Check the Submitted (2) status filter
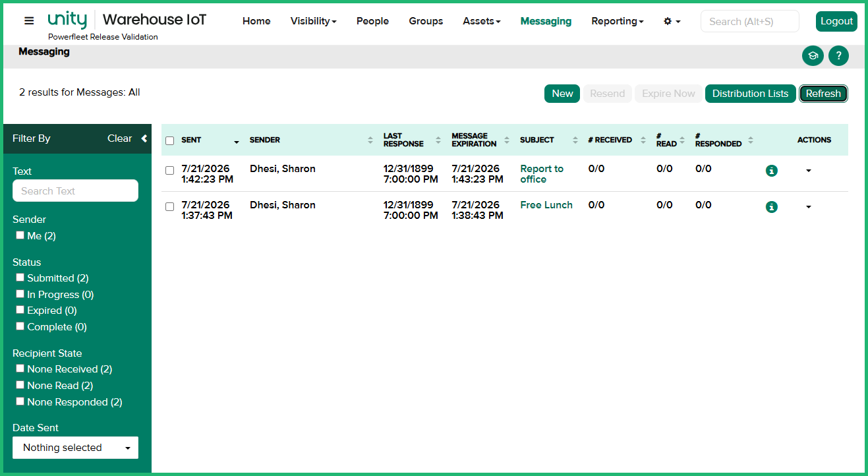 20,278
